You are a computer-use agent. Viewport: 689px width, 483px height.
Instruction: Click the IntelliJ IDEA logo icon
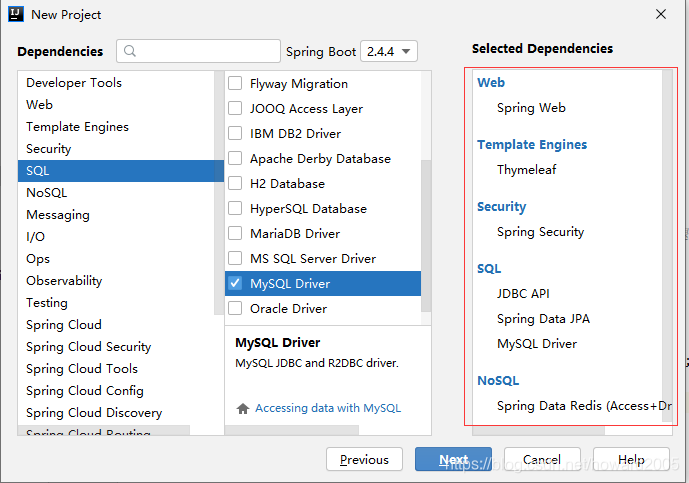click(16, 14)
